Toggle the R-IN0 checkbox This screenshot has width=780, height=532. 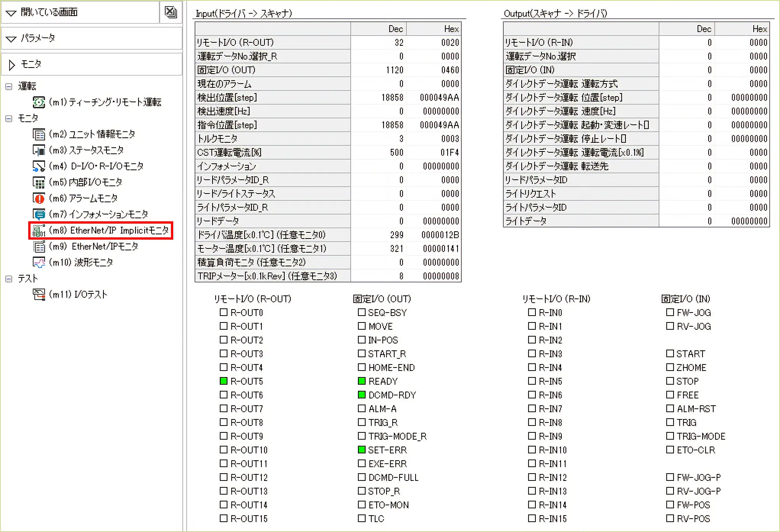(x=532, y=312)
